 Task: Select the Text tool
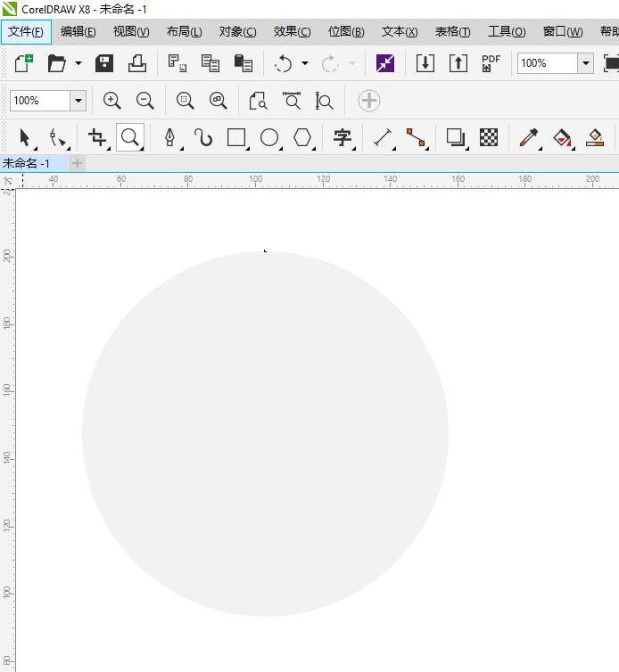[x=342, y=137]
